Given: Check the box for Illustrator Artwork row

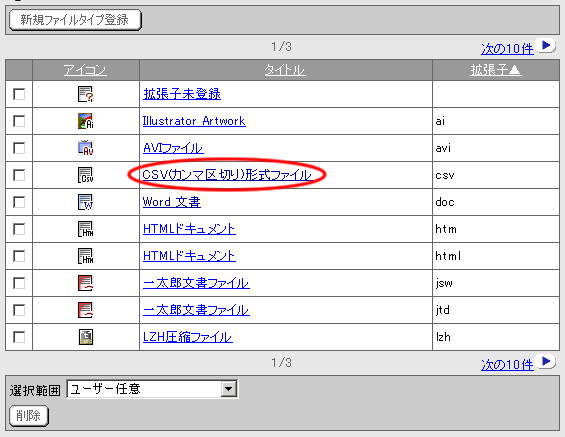Looking at the screenshot, I should (x=19, y=121).
